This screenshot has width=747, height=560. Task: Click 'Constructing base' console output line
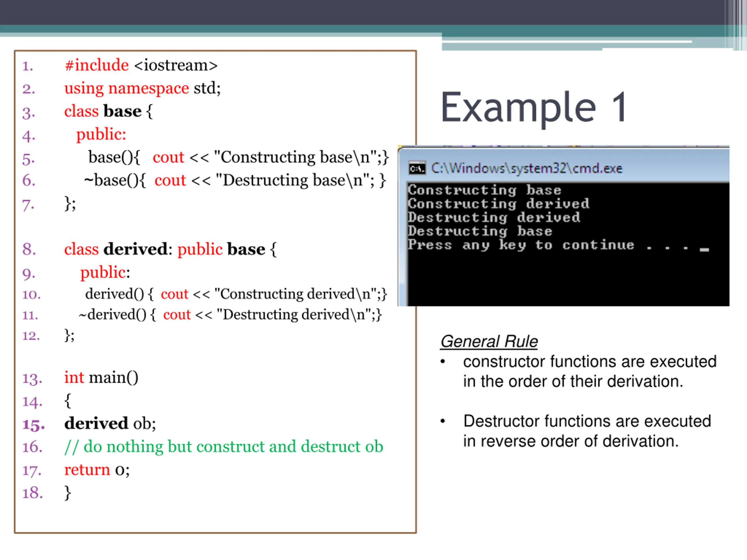click(484, 190)
